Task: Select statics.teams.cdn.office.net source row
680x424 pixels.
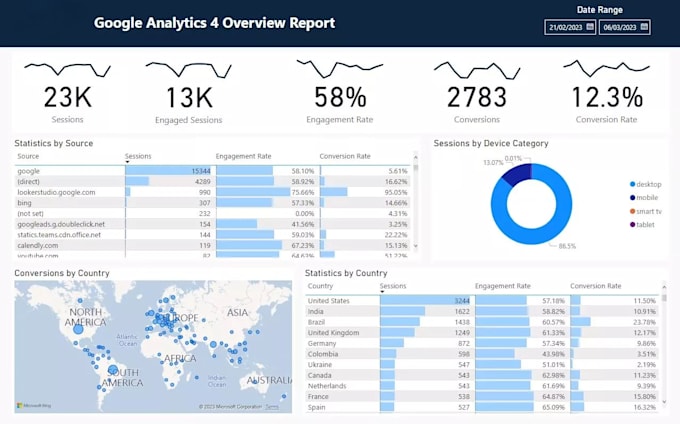Action: click(212, 235)
